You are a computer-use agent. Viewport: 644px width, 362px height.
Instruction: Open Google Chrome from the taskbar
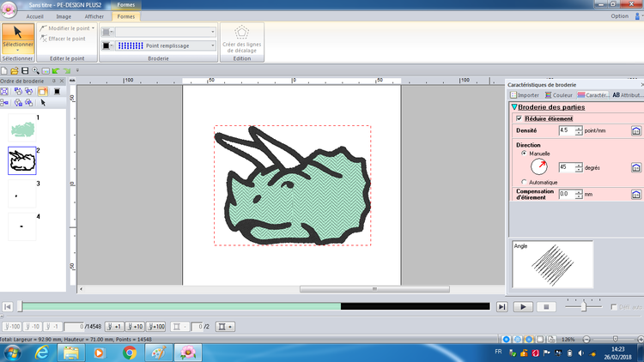pos(128,352)
